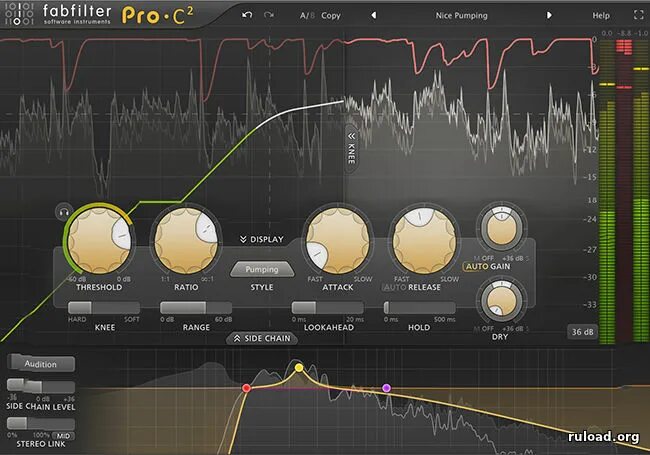This screenshot has height=455, width=650.
Task: Open the Pumping style selector
Action: 262,269
